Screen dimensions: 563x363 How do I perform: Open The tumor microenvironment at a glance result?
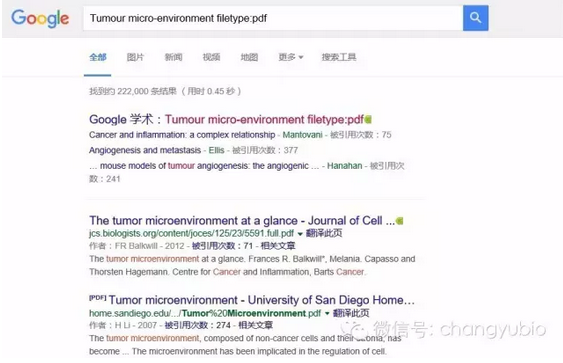click(242, 220)
